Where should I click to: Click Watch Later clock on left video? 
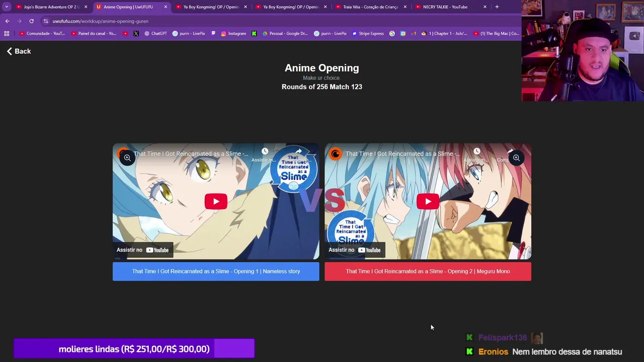[x=265, y=151]
